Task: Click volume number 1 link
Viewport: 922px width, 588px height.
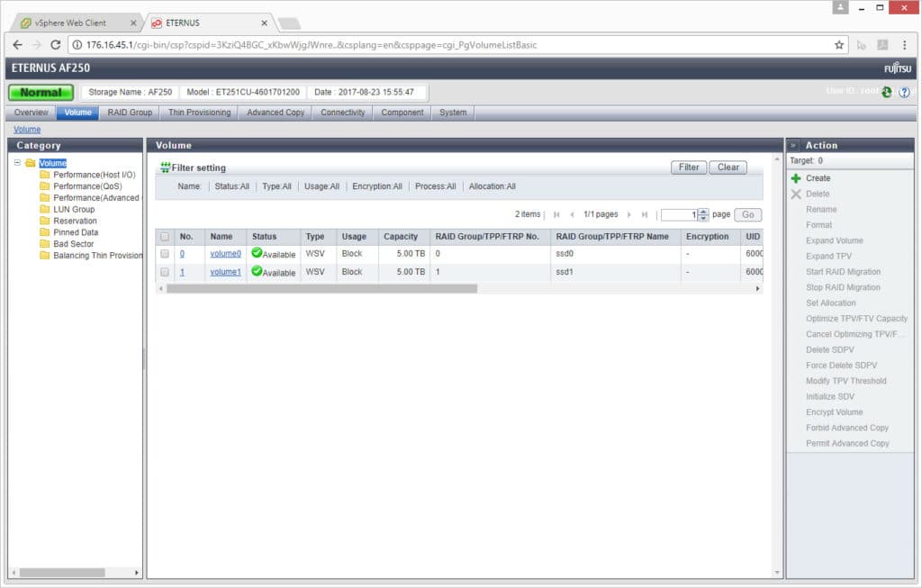Action: (182, 272)
